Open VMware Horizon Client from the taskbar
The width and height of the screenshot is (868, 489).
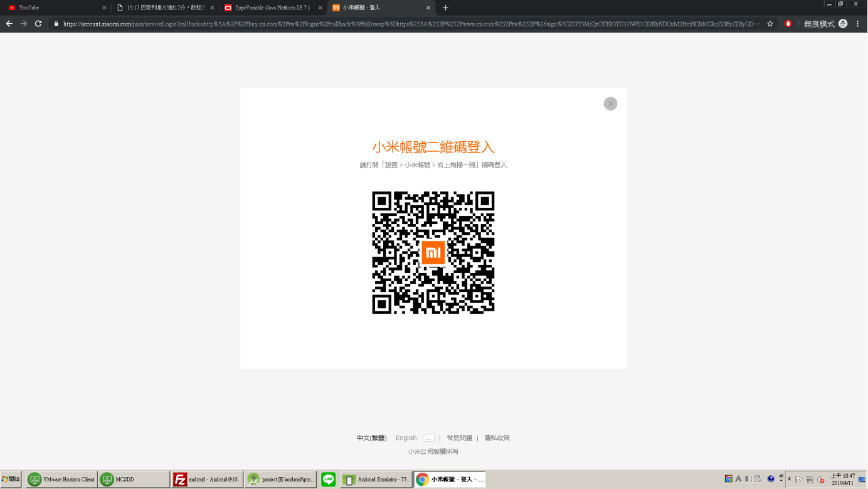pyautogui.click(x=61, y=479)
